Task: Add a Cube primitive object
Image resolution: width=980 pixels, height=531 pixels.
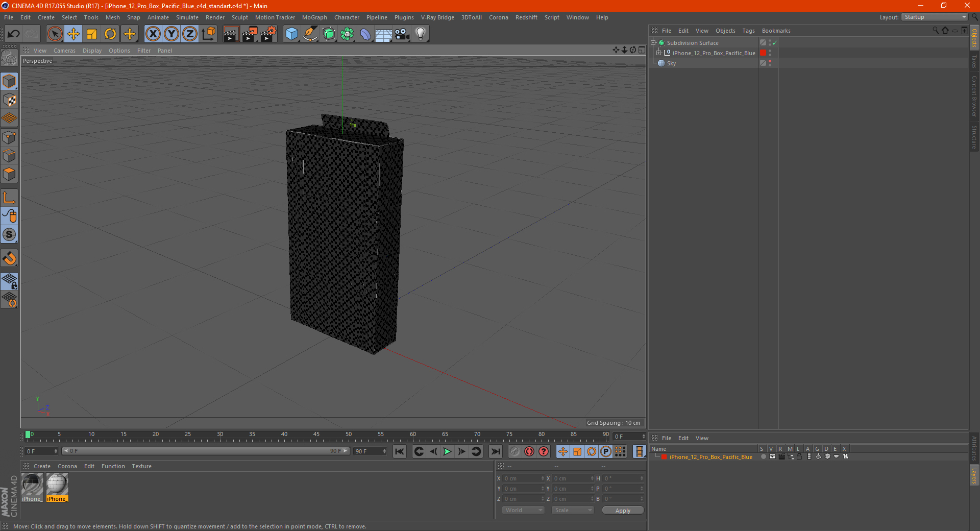Action: click(291, 34)
